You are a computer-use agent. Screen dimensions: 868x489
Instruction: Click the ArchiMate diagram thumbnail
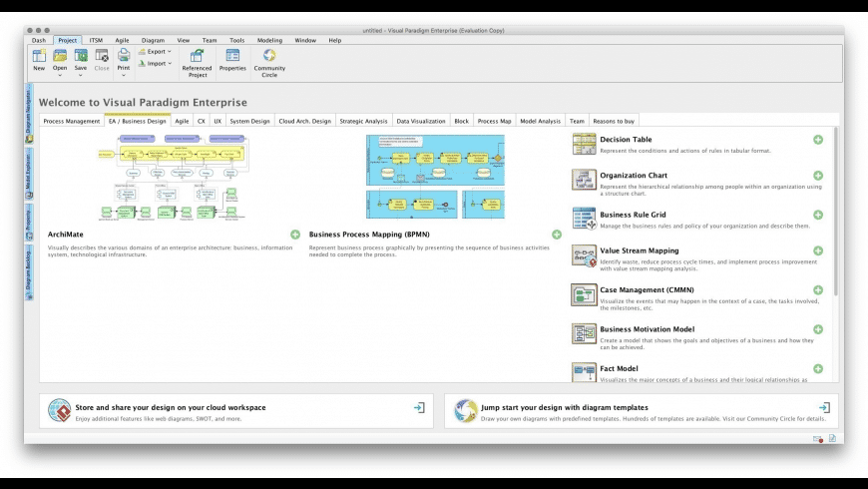click(174, 178)
